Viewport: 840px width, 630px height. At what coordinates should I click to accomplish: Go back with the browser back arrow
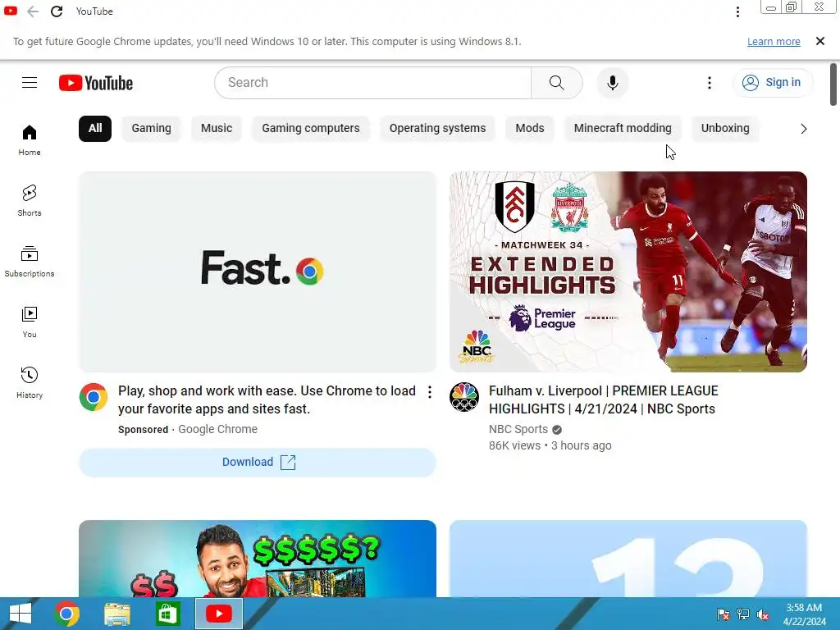click(33, 11)
